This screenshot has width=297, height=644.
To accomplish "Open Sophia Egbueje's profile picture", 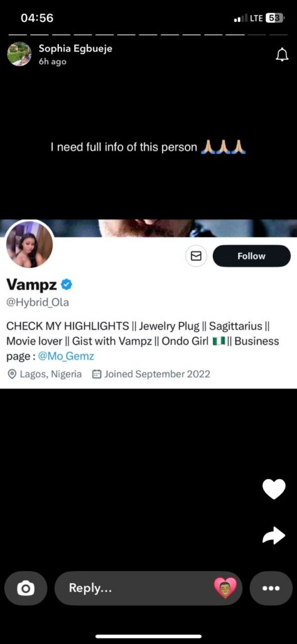I will tap(19, 54).
